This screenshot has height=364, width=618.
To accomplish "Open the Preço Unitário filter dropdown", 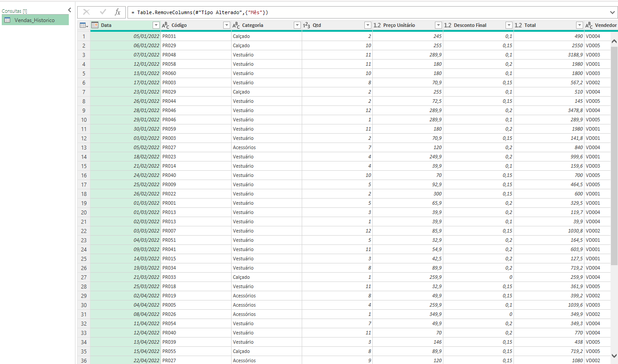I will tap(438, 25).
